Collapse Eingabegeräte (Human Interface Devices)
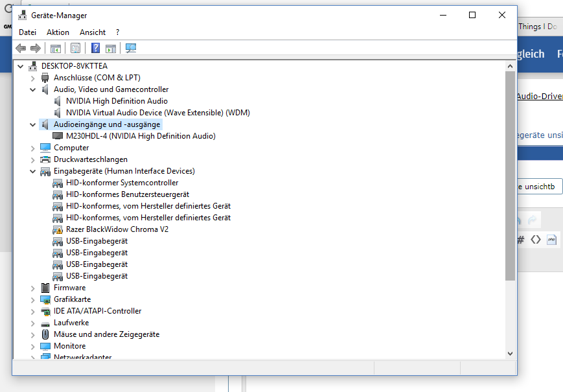Screen dimensions: 563x392 tap(32, 171)
